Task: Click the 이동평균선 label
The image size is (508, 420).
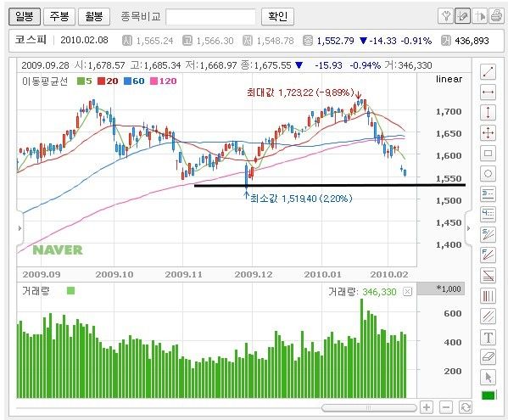Action: point(45,81)
